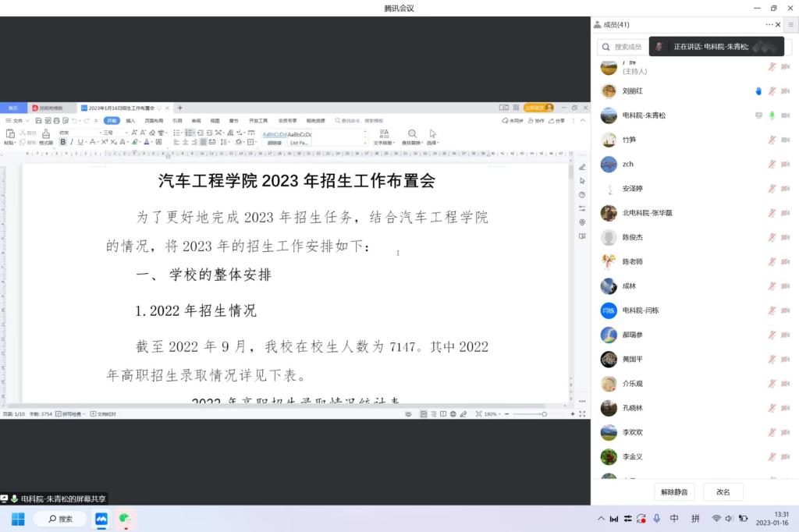Click the Find and Replace (查找替换) icon
Image resolution: width=799 pixels, height=532 pixels.
click(x=411, y=136)
